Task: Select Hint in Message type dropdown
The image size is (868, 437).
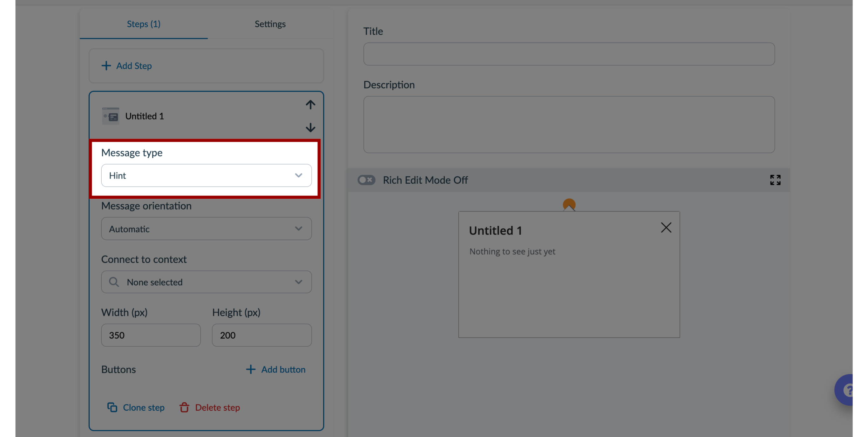Action: (x=206, y=175)
